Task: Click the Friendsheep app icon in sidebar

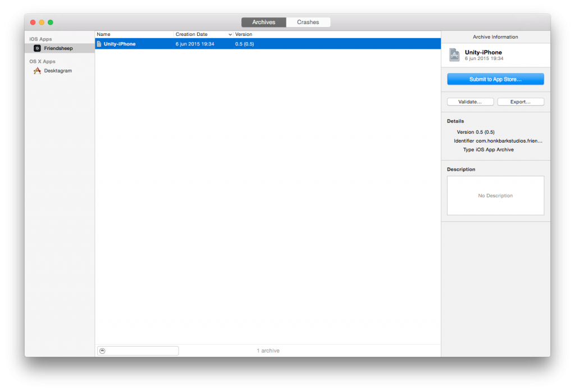Action: coord(37,48)
